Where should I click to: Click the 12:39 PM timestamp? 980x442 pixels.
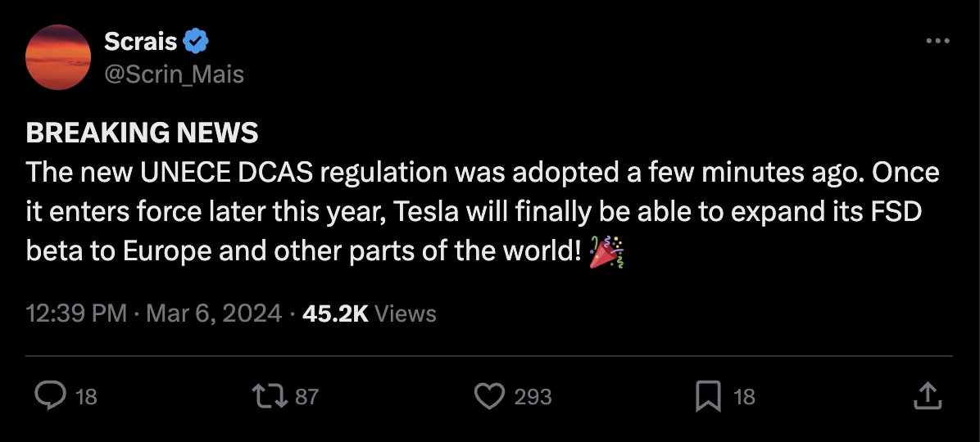click(x=76, y=313)
